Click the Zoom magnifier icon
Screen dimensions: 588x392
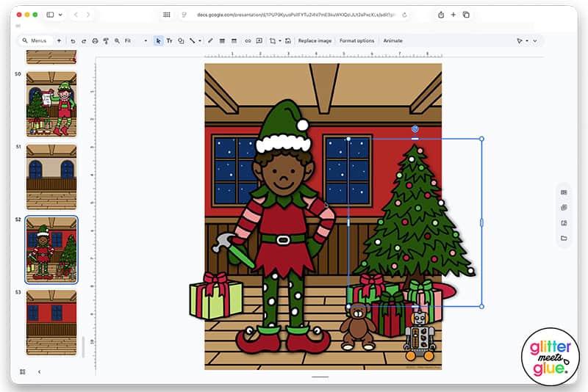[x=117, y=41]
